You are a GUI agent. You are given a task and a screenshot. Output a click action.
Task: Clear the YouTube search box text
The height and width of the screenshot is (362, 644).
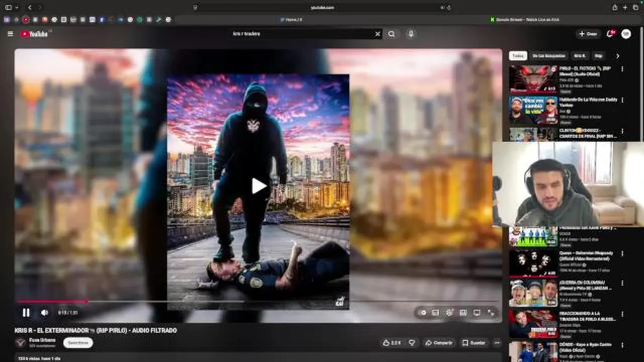coord(377,34)
